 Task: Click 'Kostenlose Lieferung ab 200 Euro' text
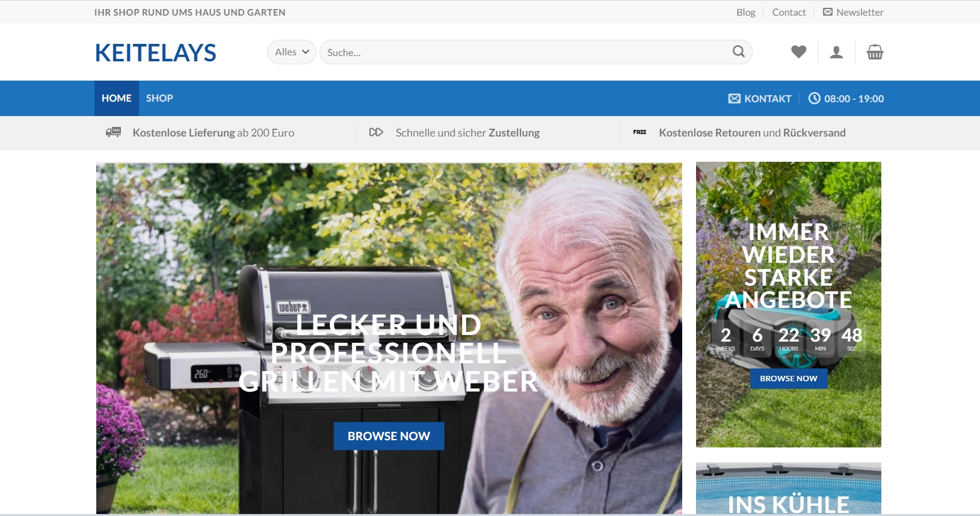tap(214, 133)
